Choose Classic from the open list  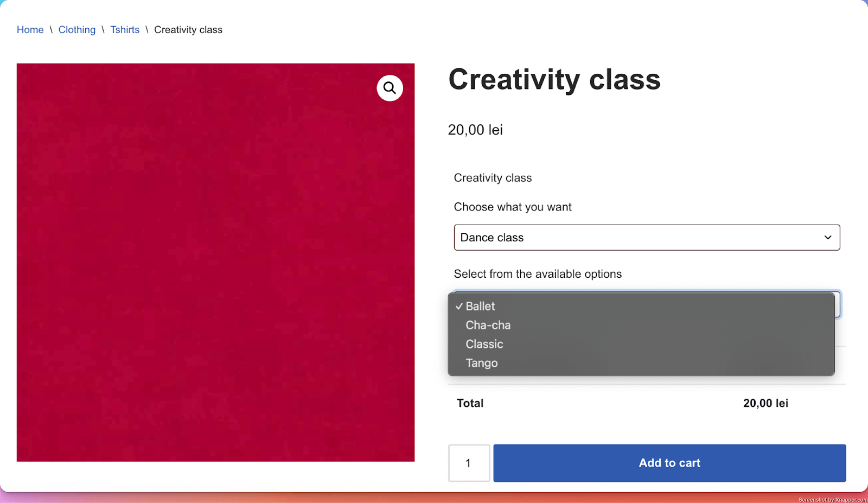point(484,344)
